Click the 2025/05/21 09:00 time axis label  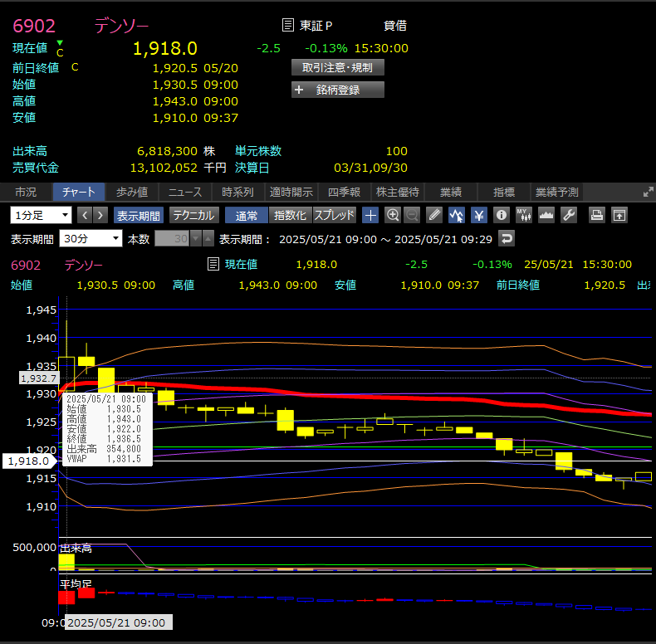click(117, 622)
